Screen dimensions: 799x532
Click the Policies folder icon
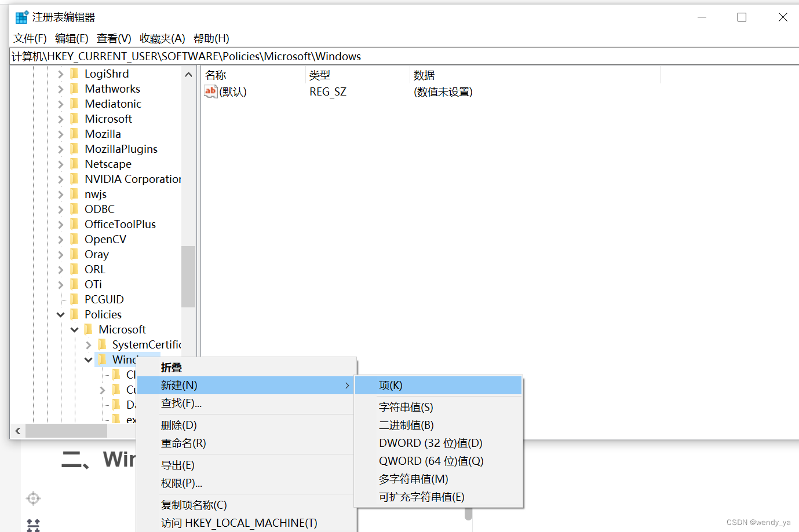[74, 314]
